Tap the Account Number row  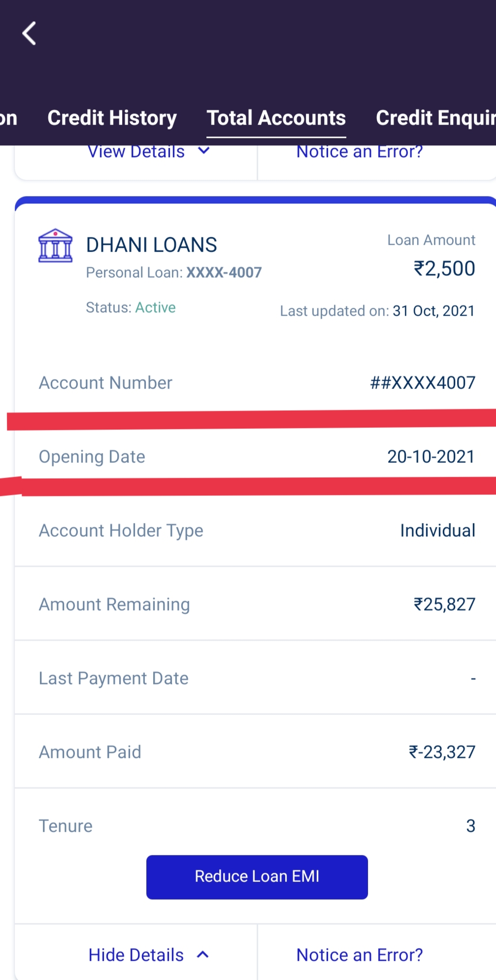(x=256, y=383)
